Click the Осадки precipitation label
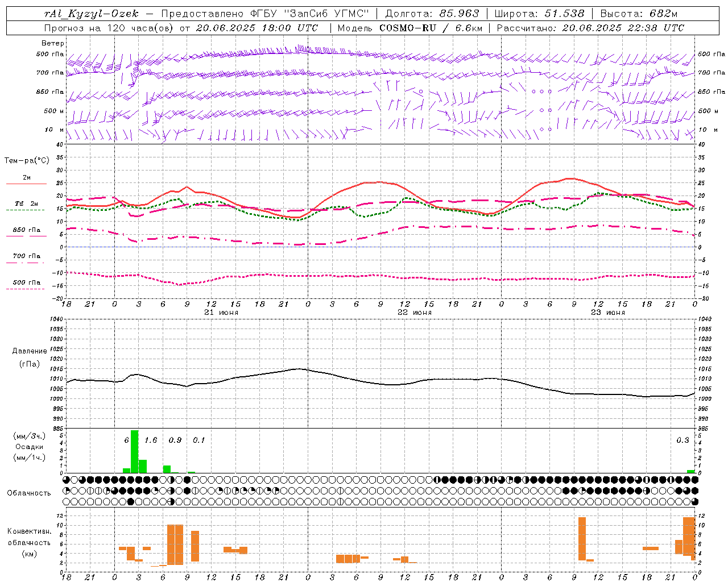728x582 pixels. click(x=29, y=447)
